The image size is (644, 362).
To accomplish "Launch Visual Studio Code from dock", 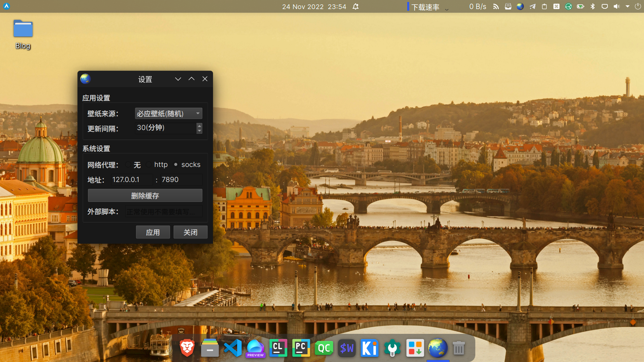I will point(233,348).
